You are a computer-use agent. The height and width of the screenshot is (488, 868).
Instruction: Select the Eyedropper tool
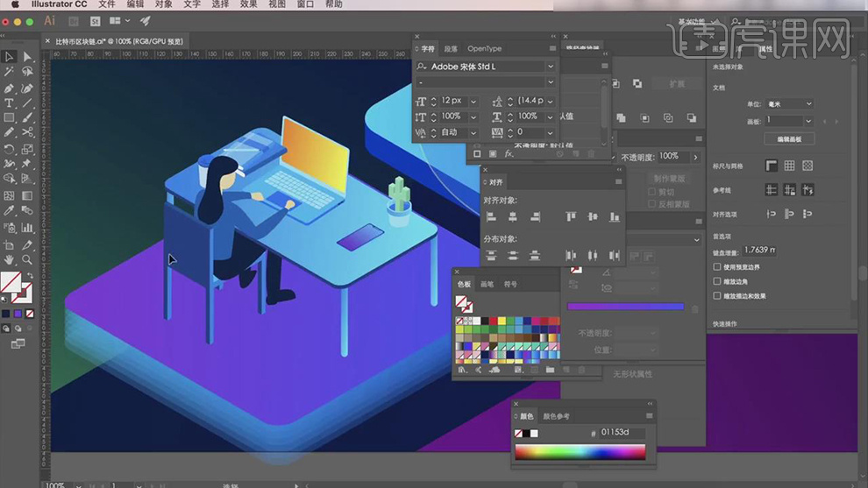click(9, 211)
